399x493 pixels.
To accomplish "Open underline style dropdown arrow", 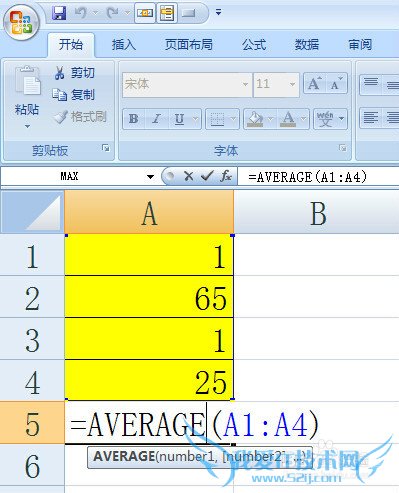I will tap(196, 119).
